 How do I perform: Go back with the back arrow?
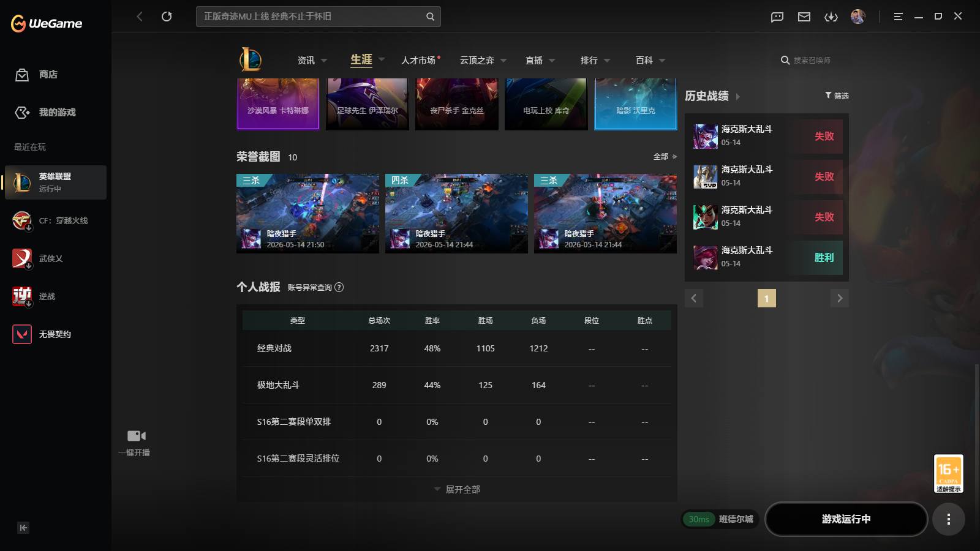coord(140,17)
